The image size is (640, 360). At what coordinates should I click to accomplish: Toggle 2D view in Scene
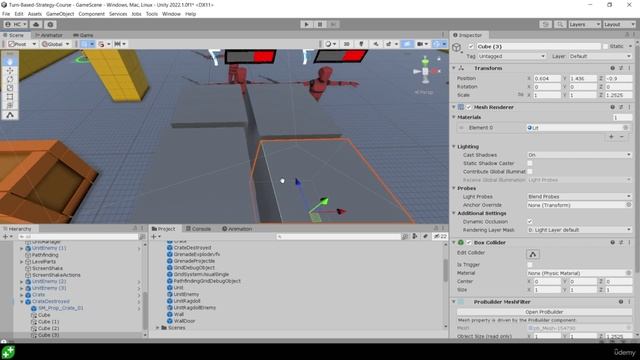pos(347,44)
